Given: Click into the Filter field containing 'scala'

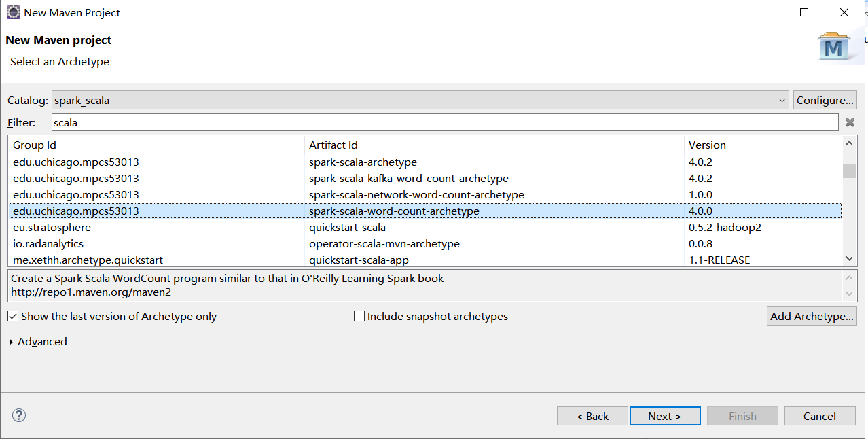Looking at the screenshot, I should [x=445, y=122].
